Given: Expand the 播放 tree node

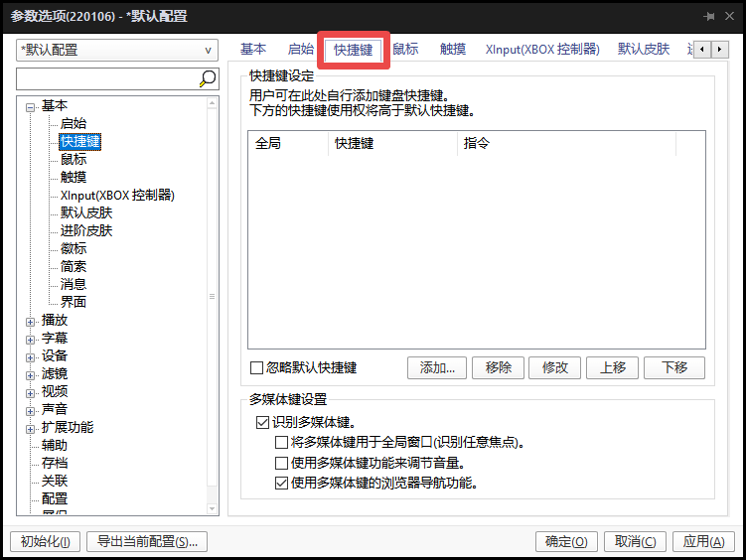Looking at the screenshot, I should point(30,322).
